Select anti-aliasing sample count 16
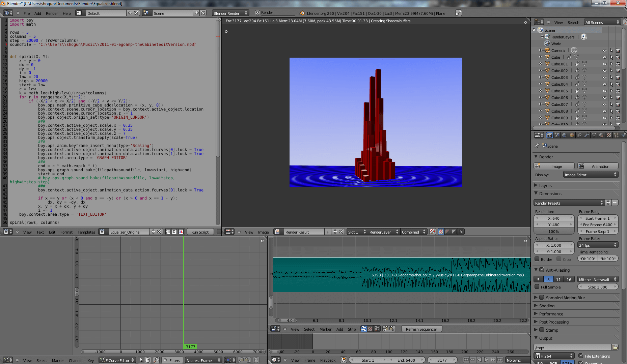Viewport: 627px width, 364px height. [569, 279]
